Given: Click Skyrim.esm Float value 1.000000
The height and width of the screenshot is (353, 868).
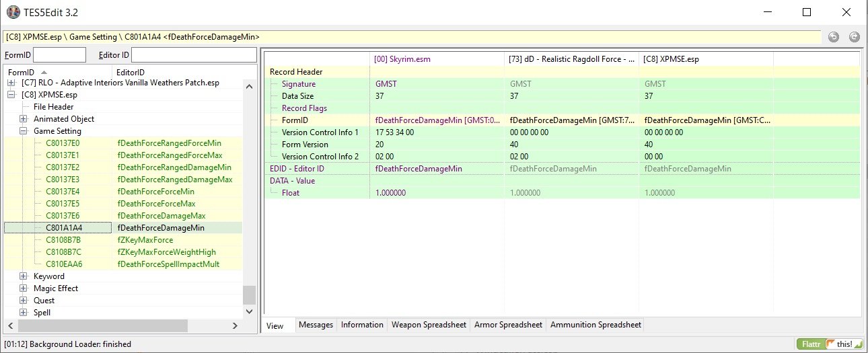Looking at the screenshot, I should (390, 193).
